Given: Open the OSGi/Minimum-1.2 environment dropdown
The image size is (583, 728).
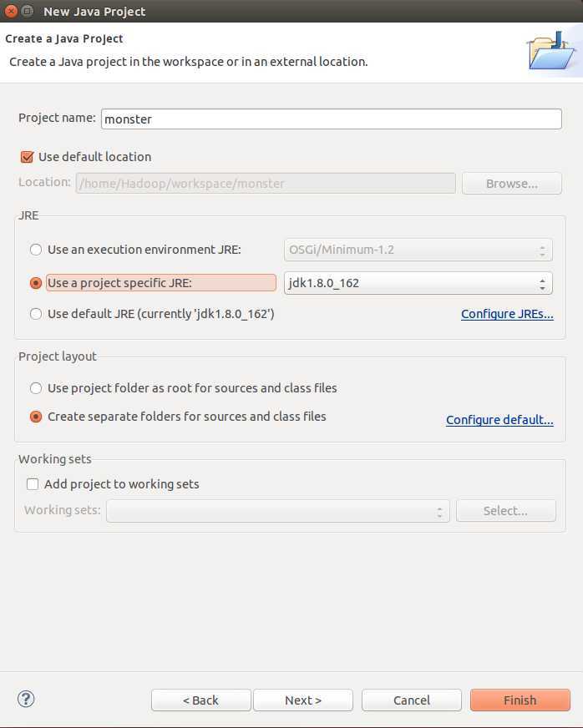Looking at the screenshot, I should point(418,250).
